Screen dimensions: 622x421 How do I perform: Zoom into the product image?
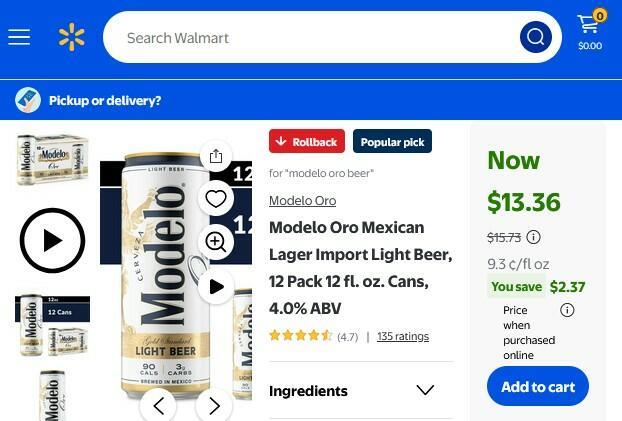[x=216, y=242]
